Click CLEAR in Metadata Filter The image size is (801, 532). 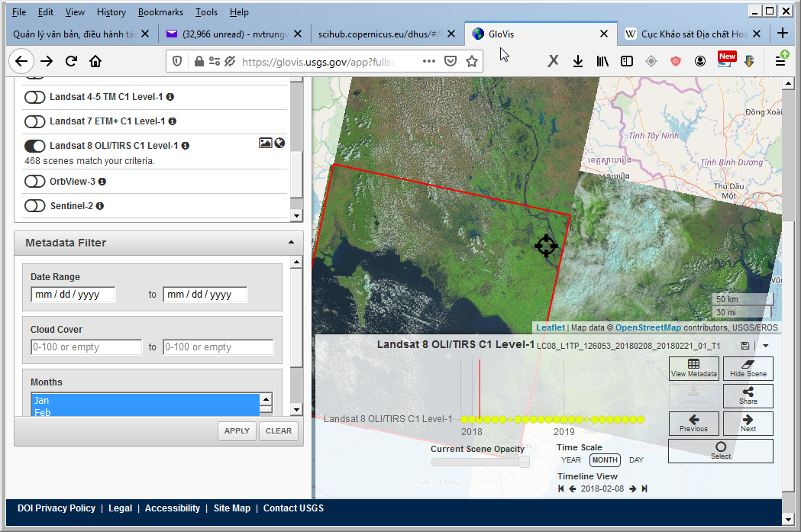[279, 431]
